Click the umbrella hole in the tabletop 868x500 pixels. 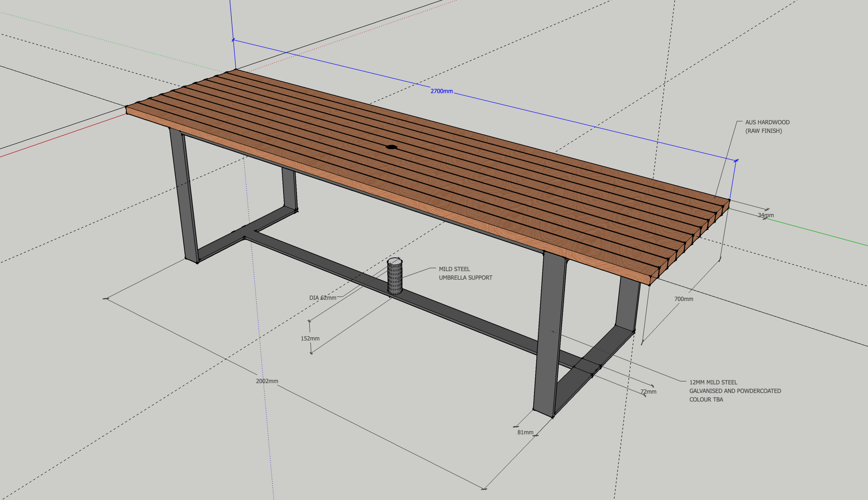pos(392,147)
